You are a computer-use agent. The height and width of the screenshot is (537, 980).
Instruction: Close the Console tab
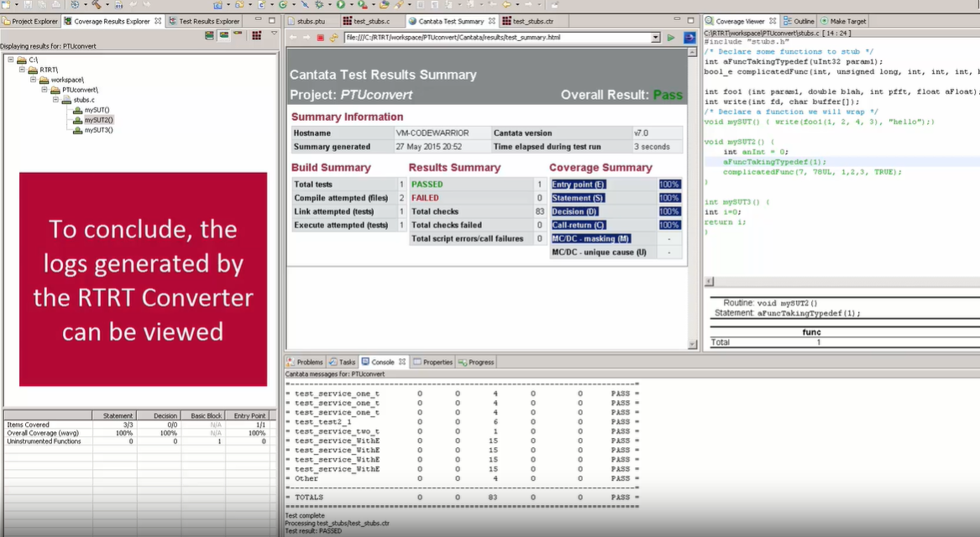[x=402, y=362]
